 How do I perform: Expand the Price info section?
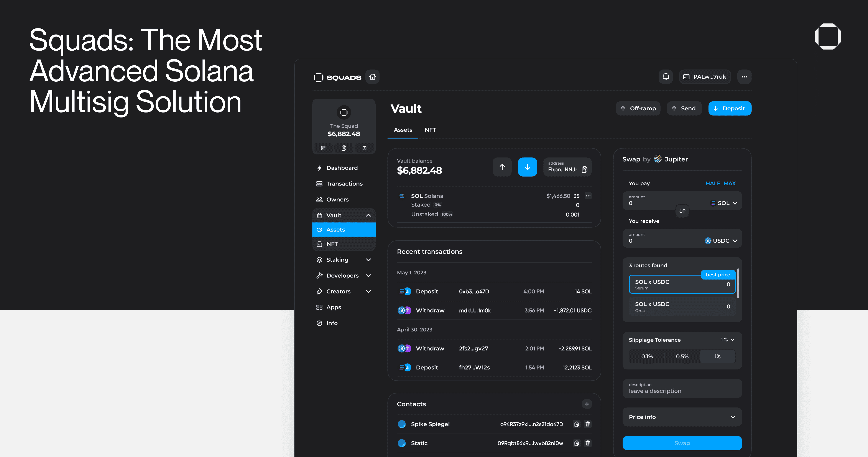click(682, 417)
